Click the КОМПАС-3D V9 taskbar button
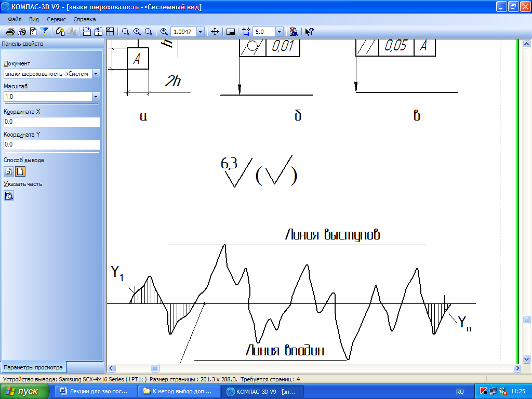The width and height of the screenshot is (532, 399). coord(262,392)
